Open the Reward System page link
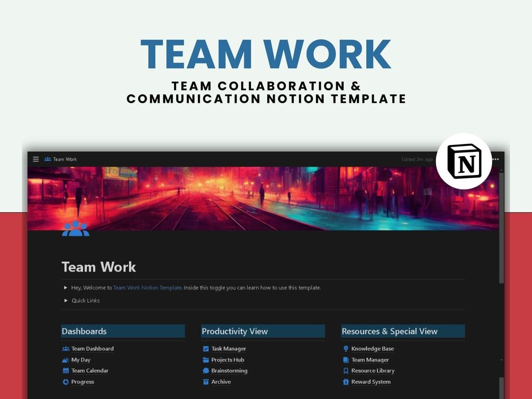 pos(371,382)
